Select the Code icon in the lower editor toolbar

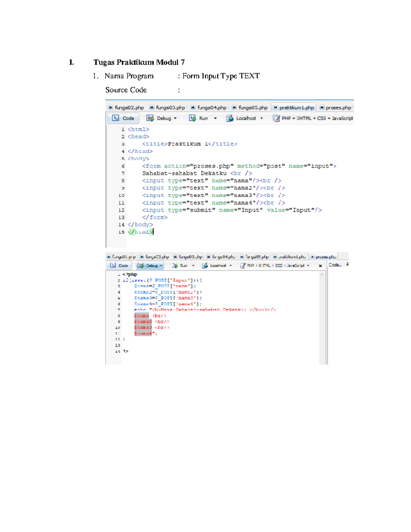tap(113, 265)
